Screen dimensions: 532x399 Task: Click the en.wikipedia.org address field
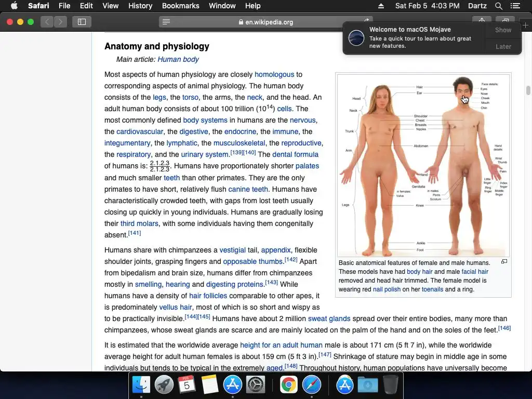265,22
